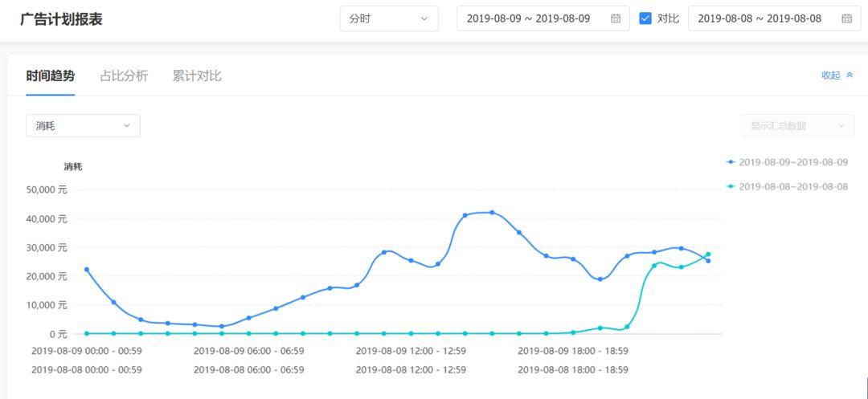The width and height of the screenshot is (868, 399).
Task: Click x-axis label 2019-08-08 06:00 - 06:59
Action: click(248, 369)
